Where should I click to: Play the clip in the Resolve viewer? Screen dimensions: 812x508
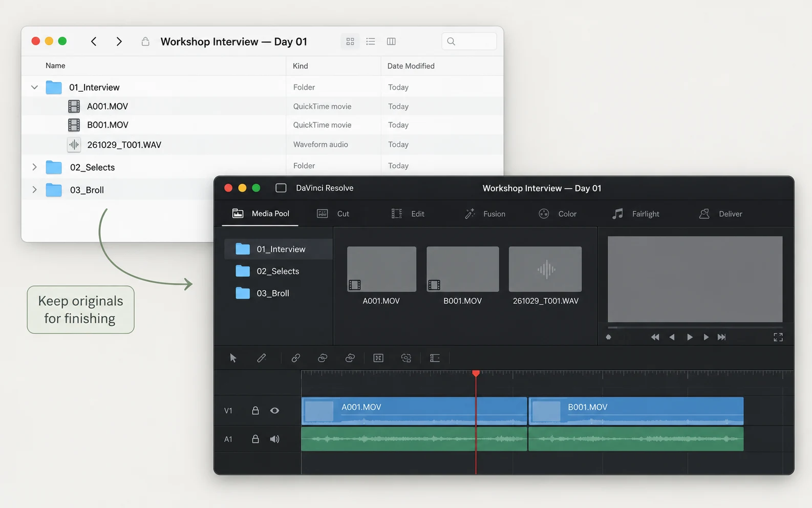point(690,337)
